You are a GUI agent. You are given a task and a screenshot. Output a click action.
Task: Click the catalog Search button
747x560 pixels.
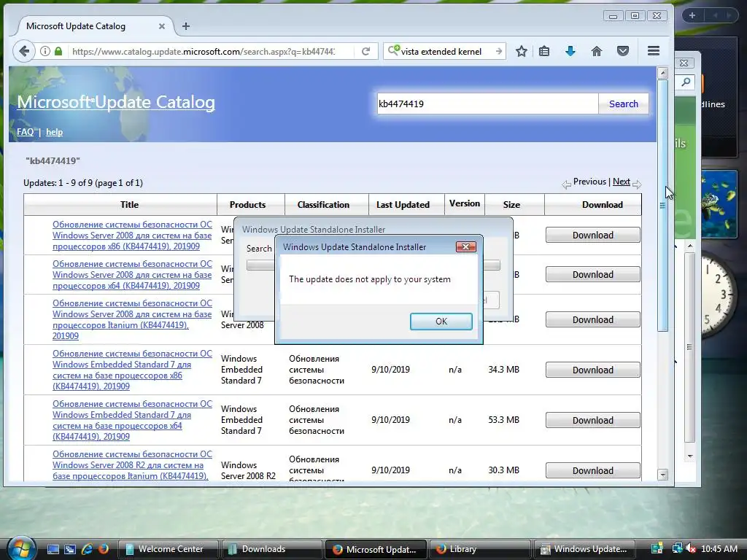point(623,104)
